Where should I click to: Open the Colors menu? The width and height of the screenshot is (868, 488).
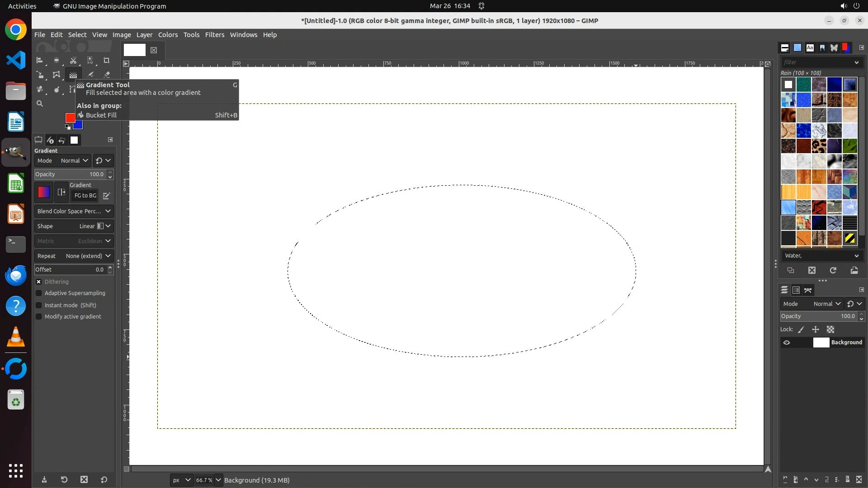(x=168, y=35)
